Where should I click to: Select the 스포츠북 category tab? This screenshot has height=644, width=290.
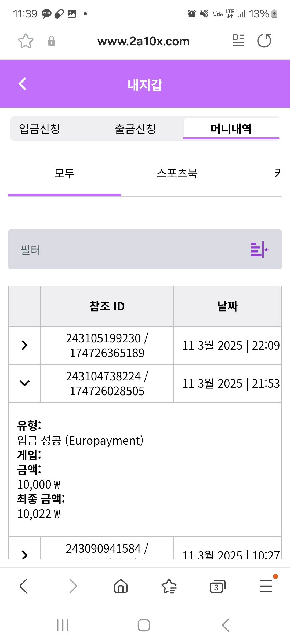[x=177, y=173]
